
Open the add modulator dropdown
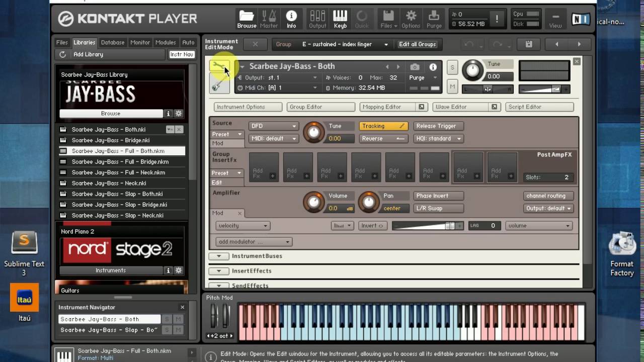254,242
